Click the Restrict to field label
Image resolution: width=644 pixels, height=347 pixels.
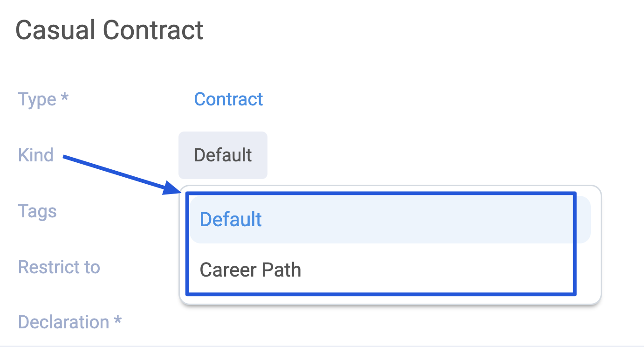(59, 267)
